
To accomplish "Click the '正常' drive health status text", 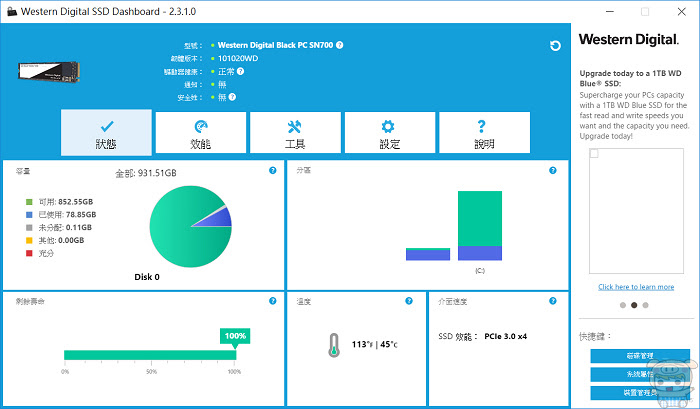I will [226, 71].
